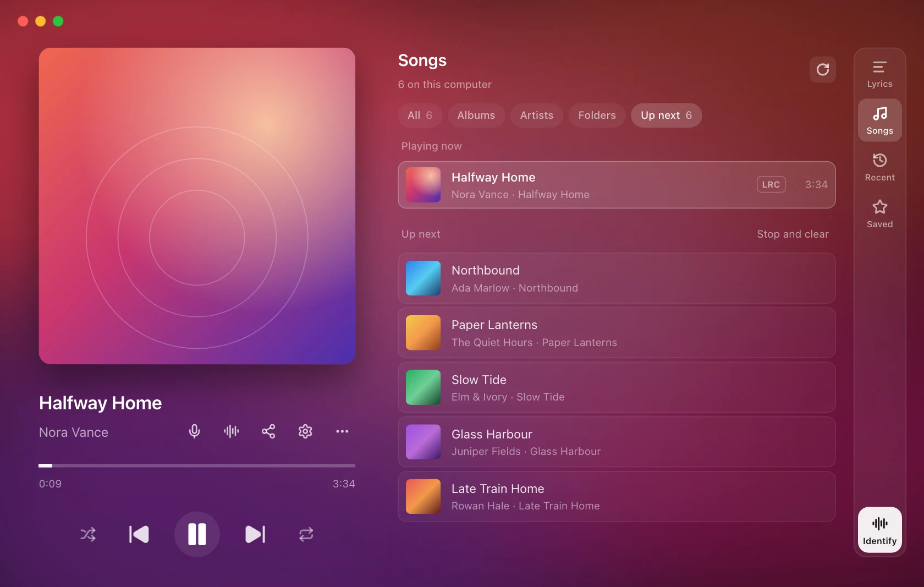Click the yellow minimize window button

click(x=41, y=21)
